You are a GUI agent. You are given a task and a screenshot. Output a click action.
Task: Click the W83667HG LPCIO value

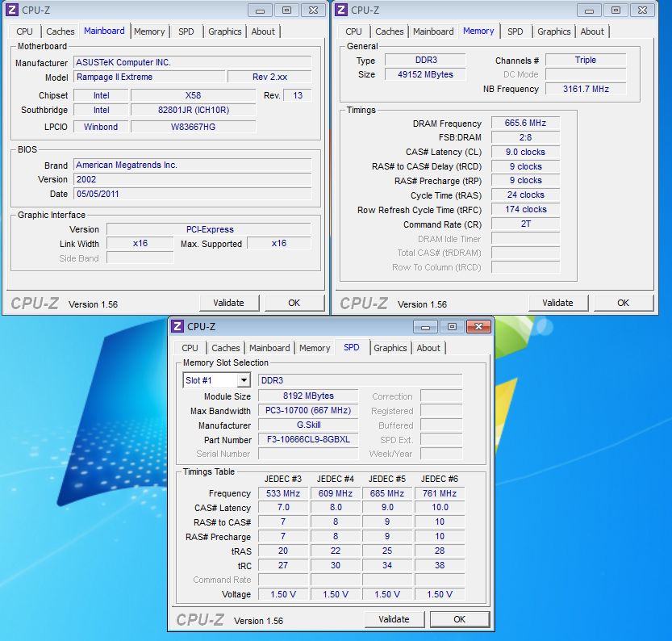[x=194, y=127]
